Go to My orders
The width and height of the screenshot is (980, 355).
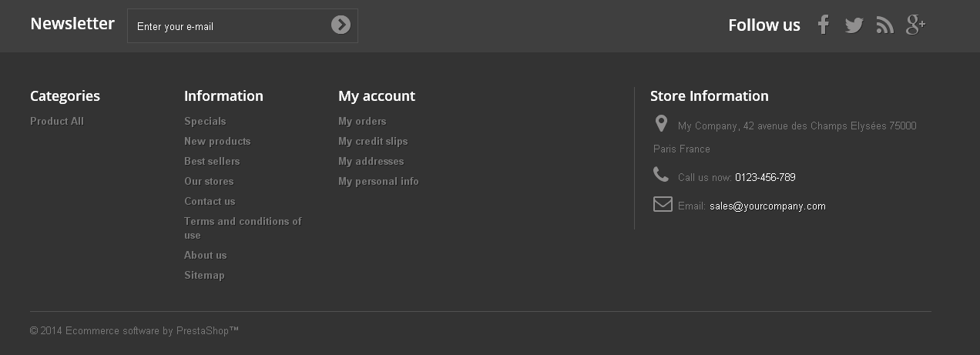pos(362,122)
